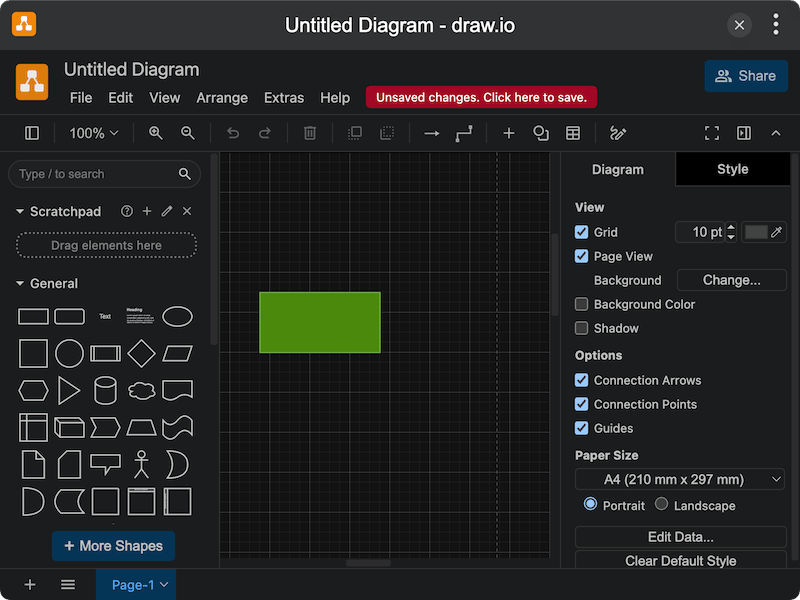Uncheck the Page View option

point(581,256)
